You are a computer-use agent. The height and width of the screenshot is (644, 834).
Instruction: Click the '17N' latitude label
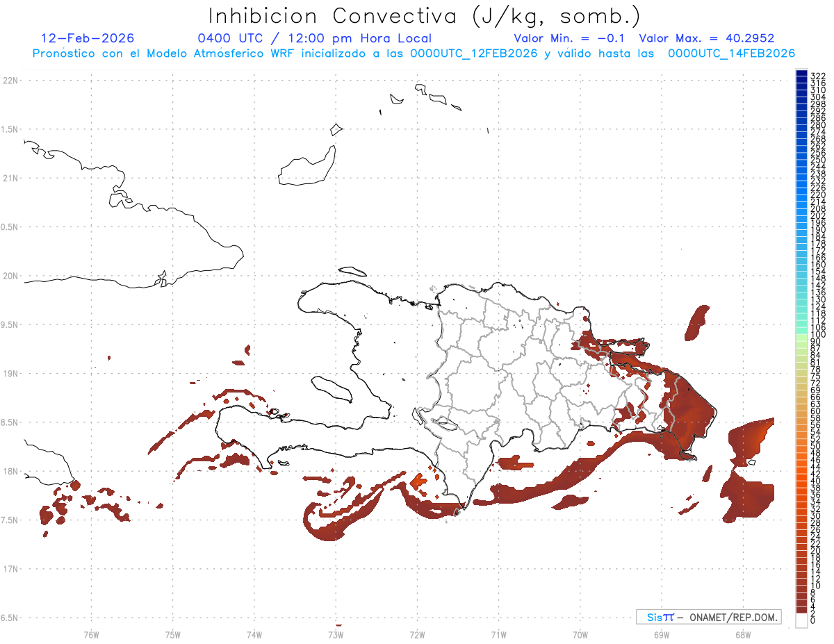coord(10,569)
